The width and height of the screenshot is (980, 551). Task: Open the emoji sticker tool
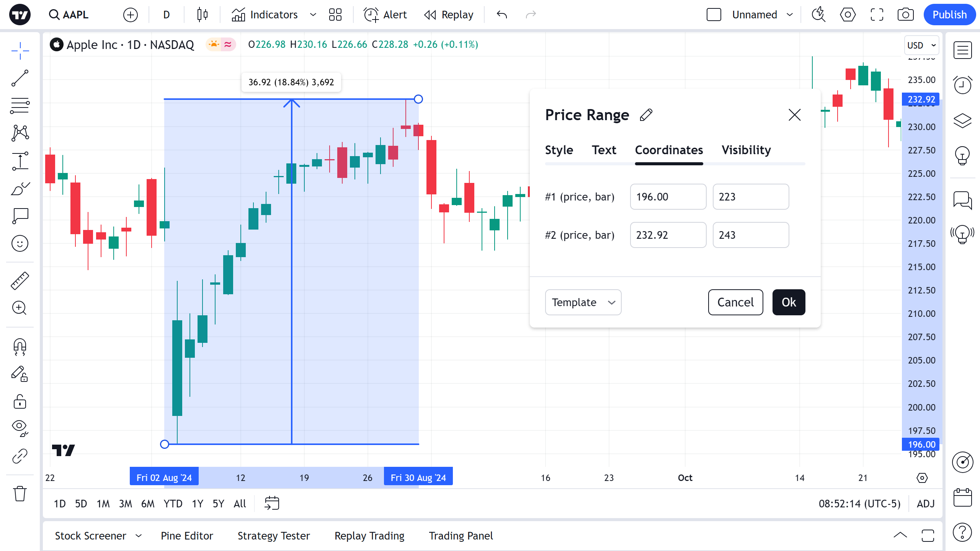[20, 243]
